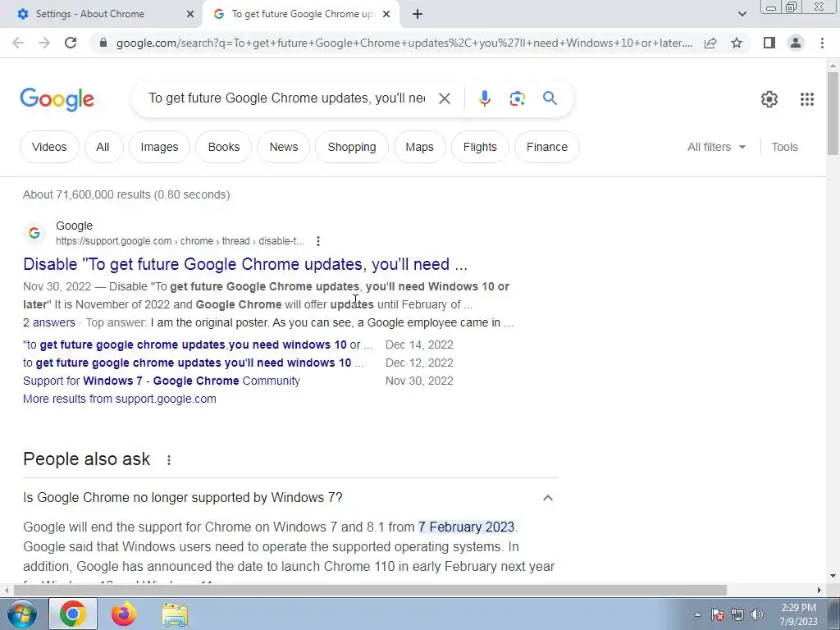
Task: Reload the current page
Action: tap(71, 43)
